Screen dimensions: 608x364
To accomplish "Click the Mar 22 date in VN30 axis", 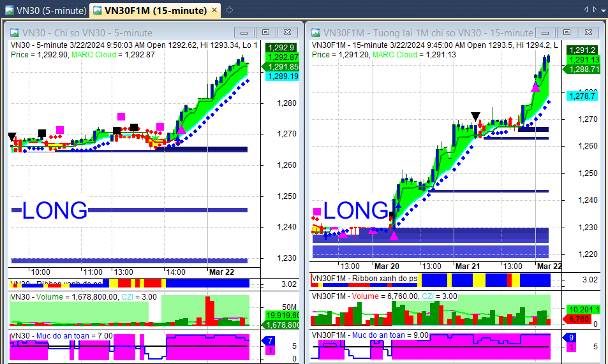I will (x=221, y=272).
